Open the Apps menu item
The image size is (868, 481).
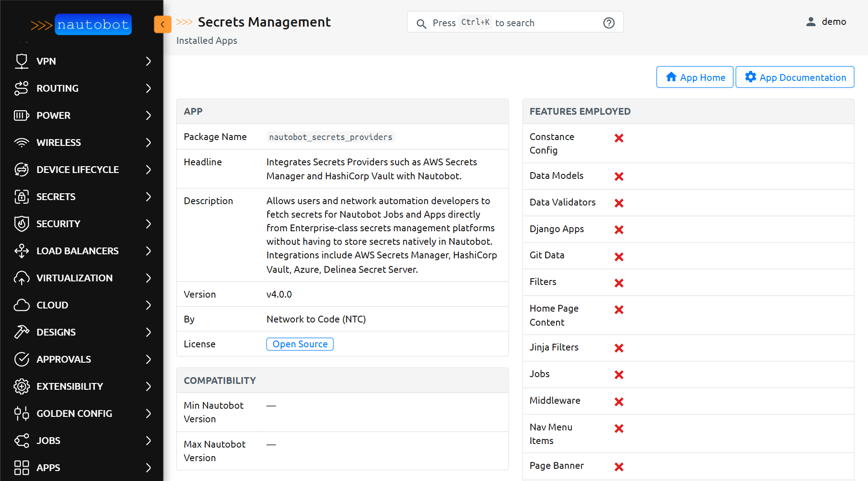coord(48,467)
